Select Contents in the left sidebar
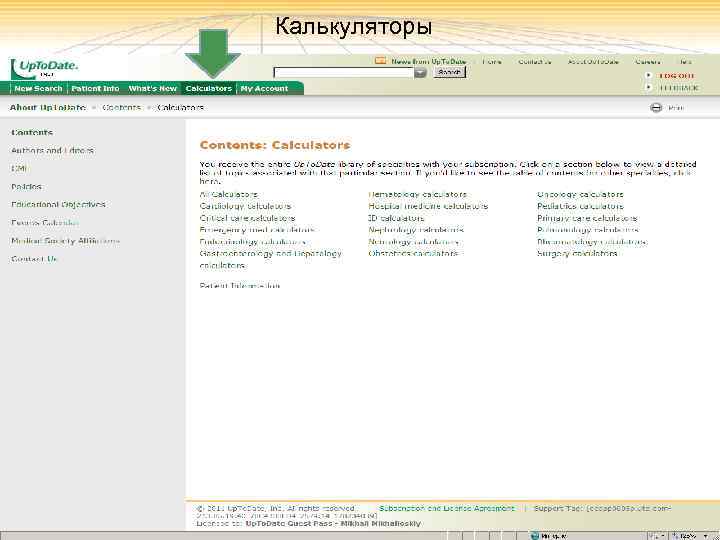Screen dimensions: 720x540 [32, 132]
